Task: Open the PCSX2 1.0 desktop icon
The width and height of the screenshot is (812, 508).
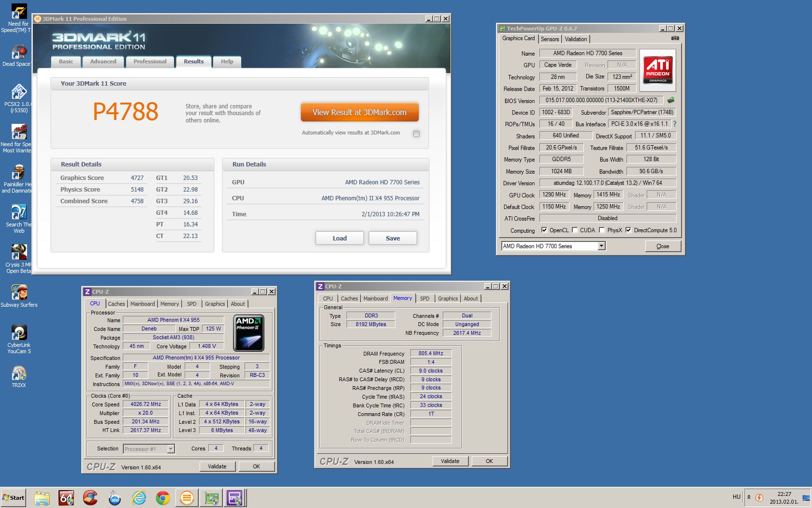Action: pos(18,99)
